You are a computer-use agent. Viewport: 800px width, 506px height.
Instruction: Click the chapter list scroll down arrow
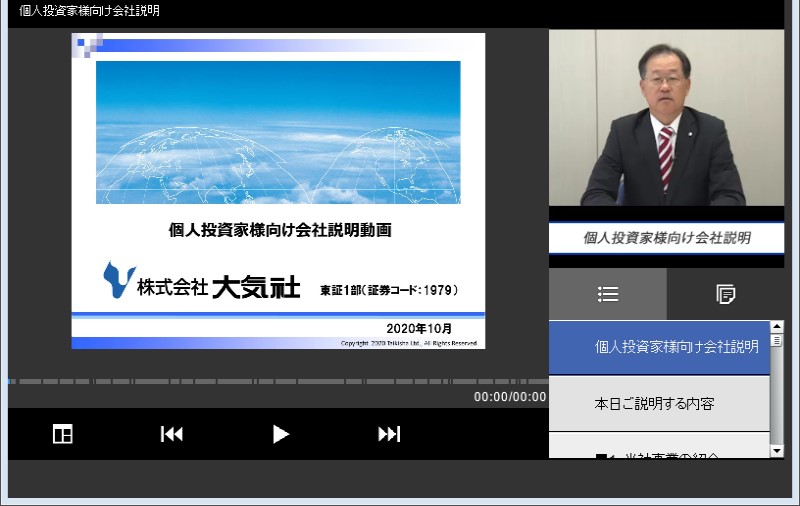click(777, 451)
